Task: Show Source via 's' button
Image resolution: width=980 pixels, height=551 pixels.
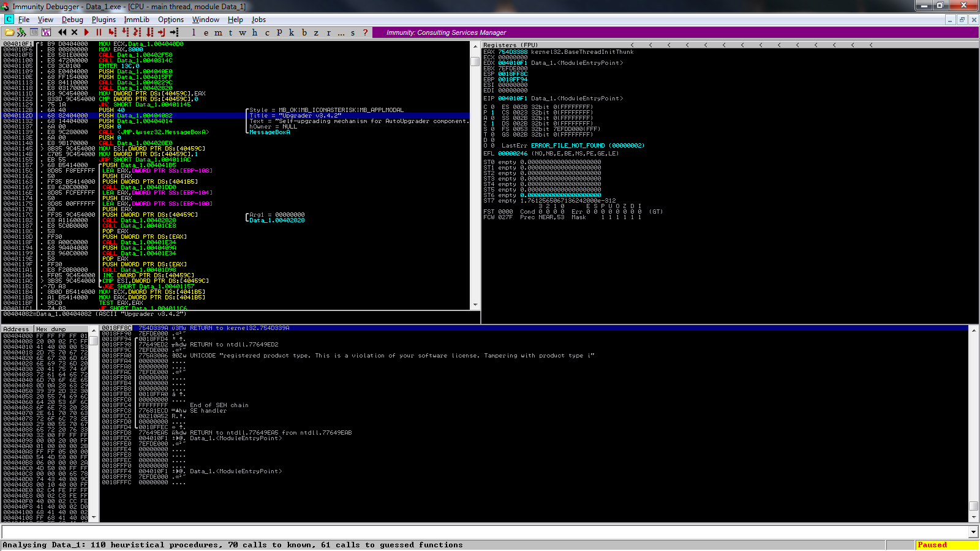Action: tap(353, 32)
